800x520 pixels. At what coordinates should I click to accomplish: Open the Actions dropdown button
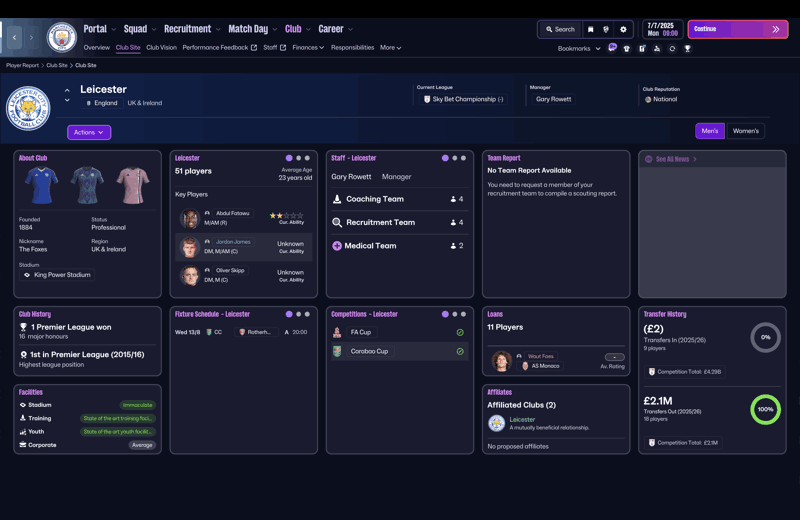click(x=89, y=132)
